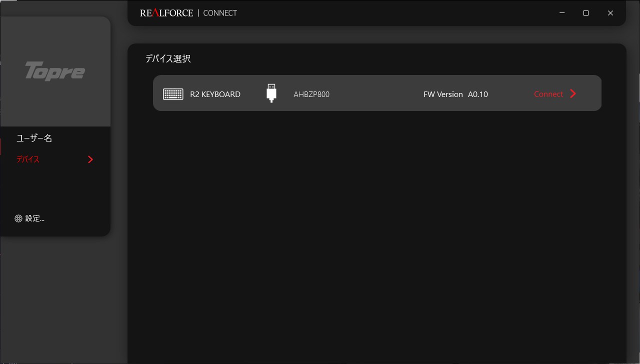
Task: Click the red Connect link
Action: click(548, 94)
